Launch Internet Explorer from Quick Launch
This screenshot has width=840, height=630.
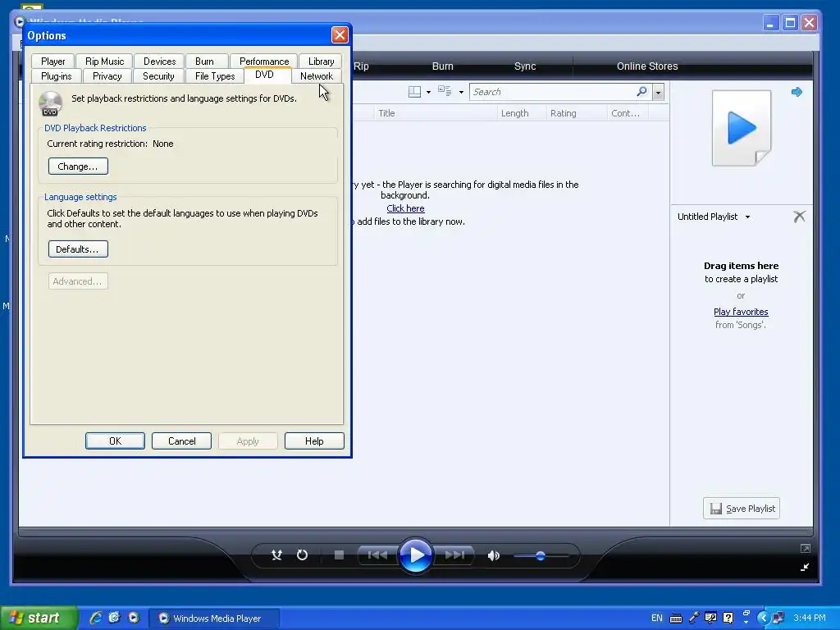[x=96, y=618]
